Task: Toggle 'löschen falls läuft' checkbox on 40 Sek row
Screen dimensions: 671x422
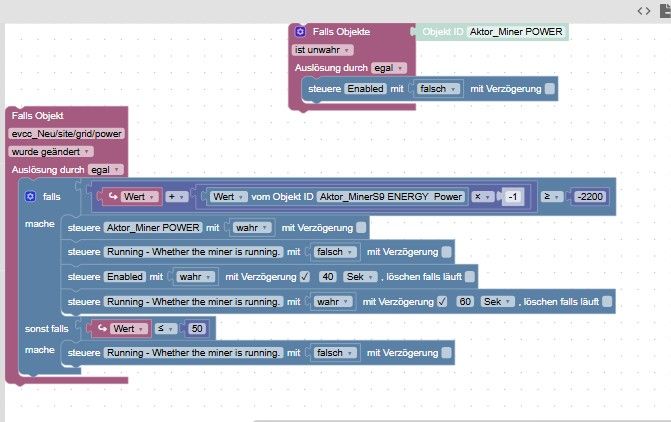Action: coord(470,276)
